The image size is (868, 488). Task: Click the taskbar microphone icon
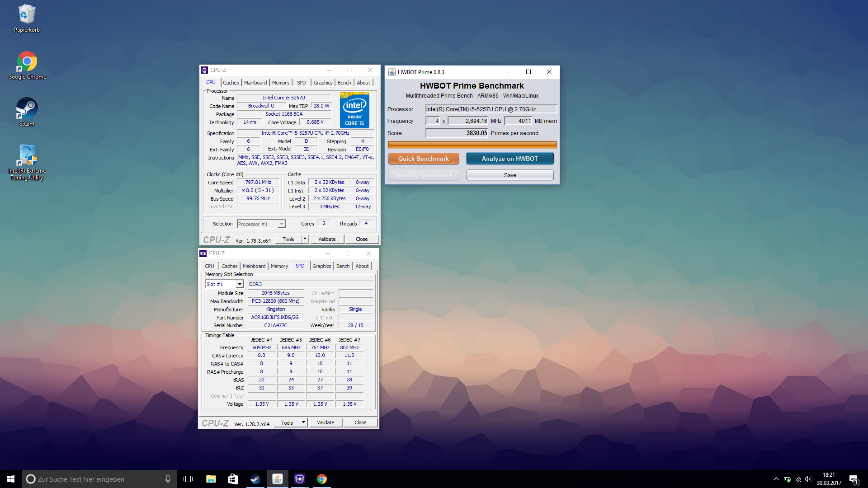click(168, 479)
